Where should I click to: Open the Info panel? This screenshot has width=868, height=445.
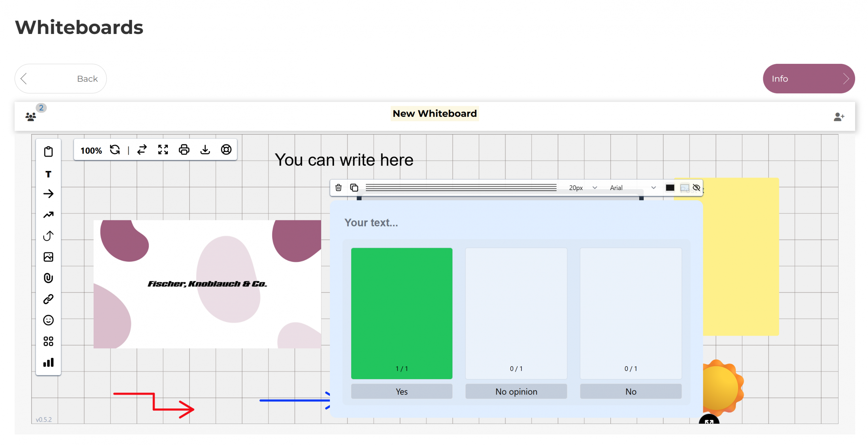(x=808, y=79)
